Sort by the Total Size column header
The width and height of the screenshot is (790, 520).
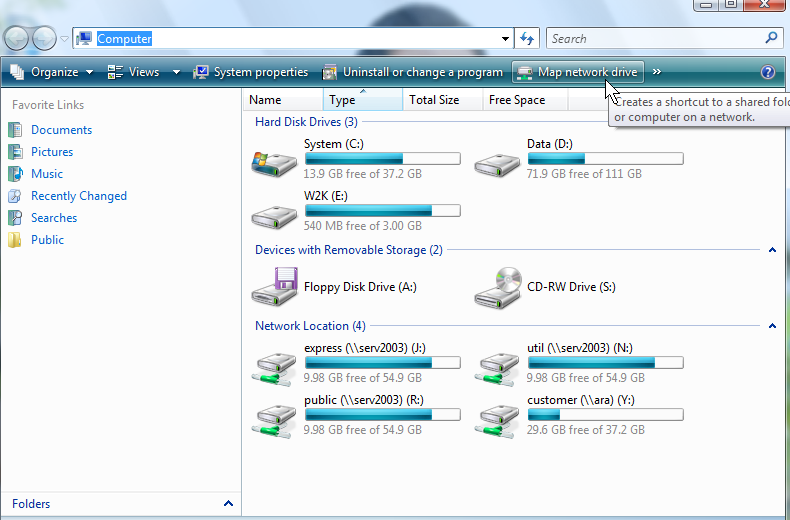click(434, 100)
